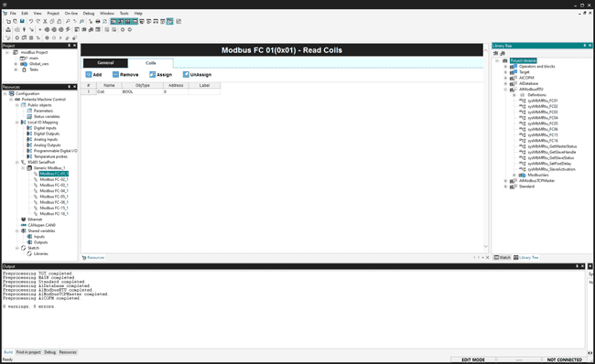595x364 pixels.
Task: Click the editor scroll down arrow
Action: click(486, 246)
